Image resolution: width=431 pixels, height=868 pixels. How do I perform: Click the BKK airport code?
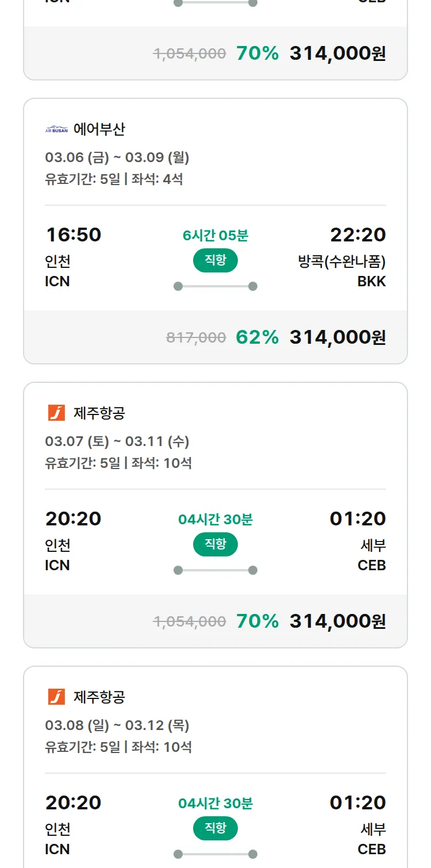click(371, 281)
